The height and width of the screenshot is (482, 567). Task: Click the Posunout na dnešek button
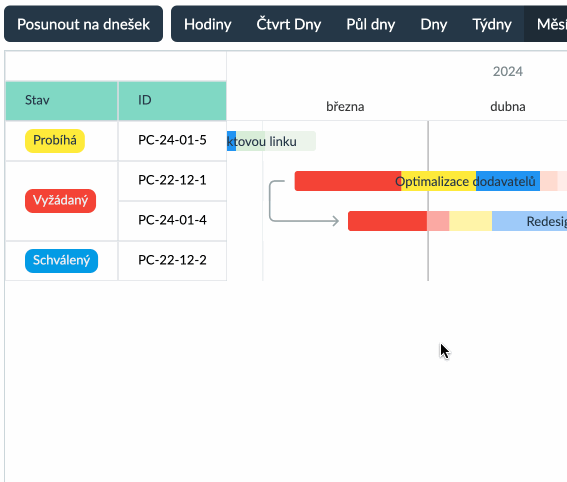coord(84,24)
